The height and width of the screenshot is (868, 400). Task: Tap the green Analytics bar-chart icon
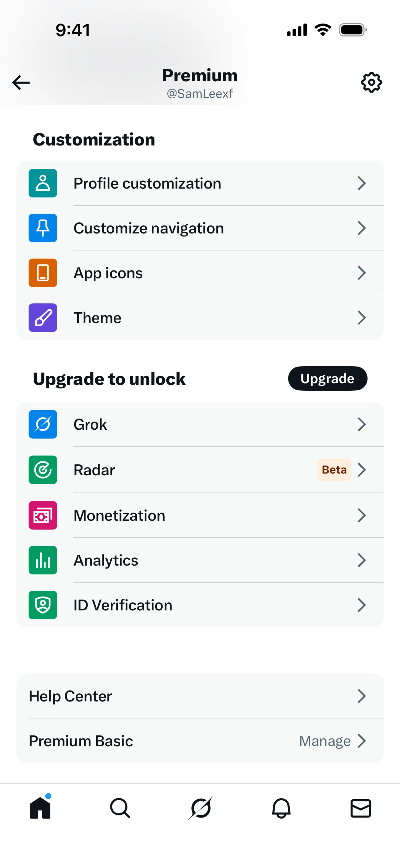(x=43, y=560)
